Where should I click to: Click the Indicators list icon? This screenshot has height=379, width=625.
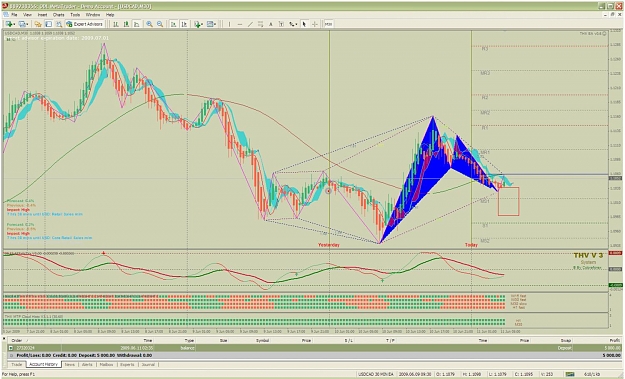pyautogui.click(x=197, y=24)
